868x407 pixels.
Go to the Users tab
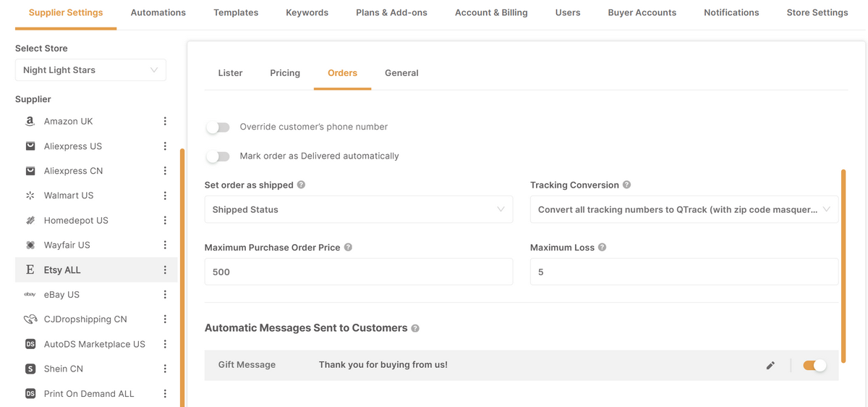point(568,12)
